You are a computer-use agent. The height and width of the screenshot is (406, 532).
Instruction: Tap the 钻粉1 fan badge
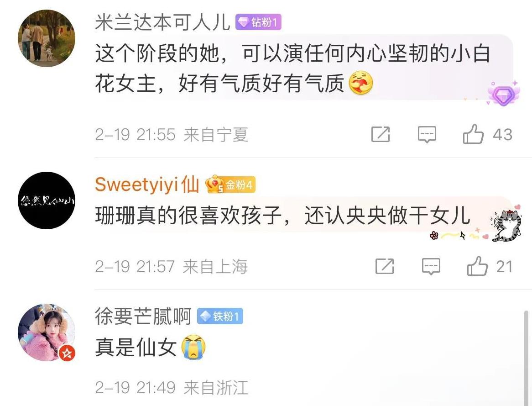pyautogui.click(x=258, y=22)
